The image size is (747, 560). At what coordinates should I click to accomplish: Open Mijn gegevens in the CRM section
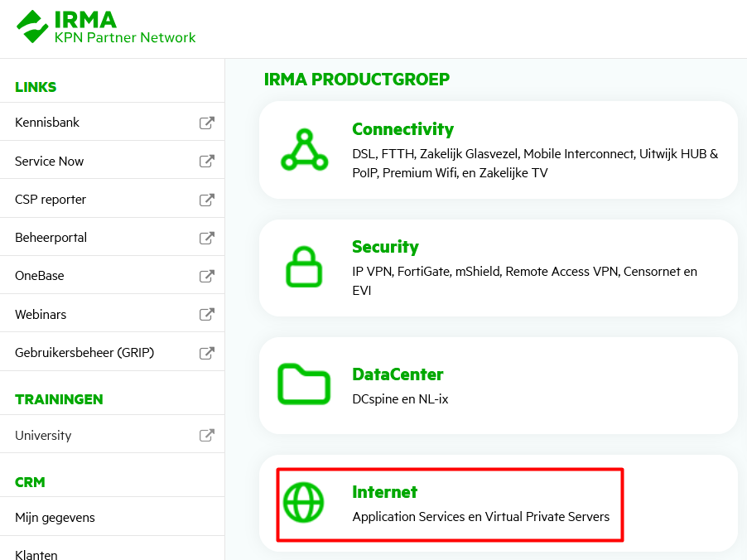[55, 518]
